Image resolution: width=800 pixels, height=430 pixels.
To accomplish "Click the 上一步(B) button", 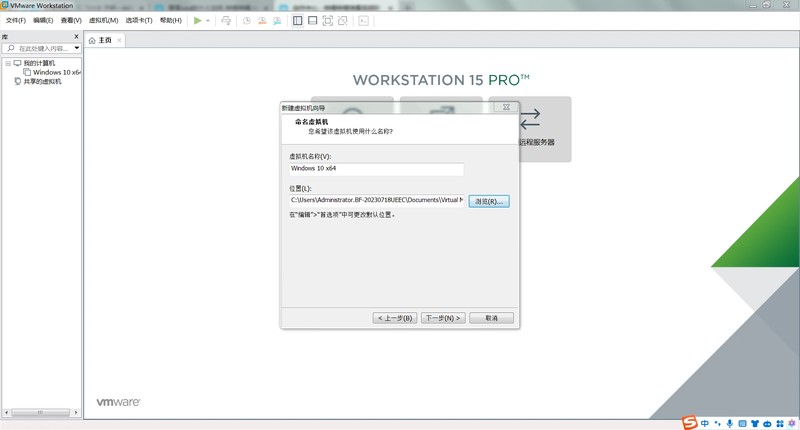I will 395,318.
